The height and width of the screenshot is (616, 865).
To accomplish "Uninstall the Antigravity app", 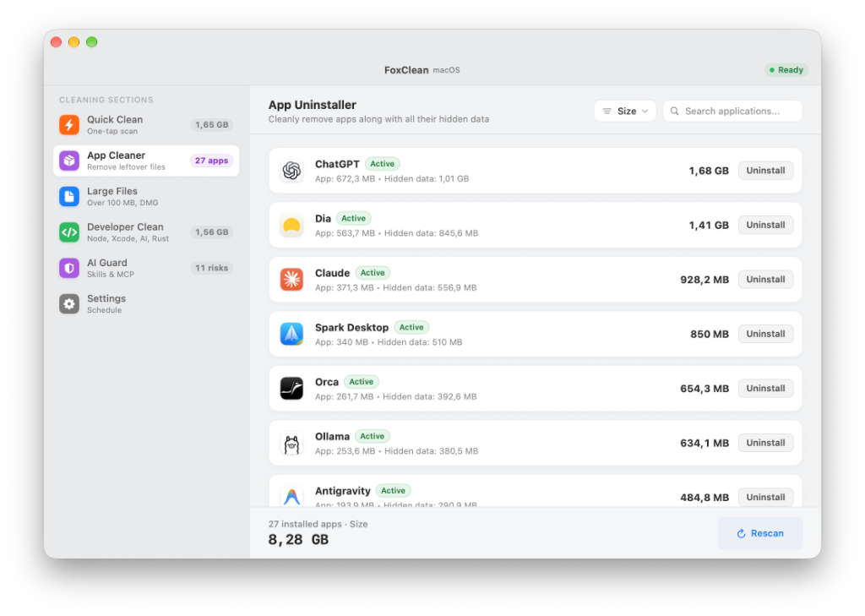I will coord(765,497).
